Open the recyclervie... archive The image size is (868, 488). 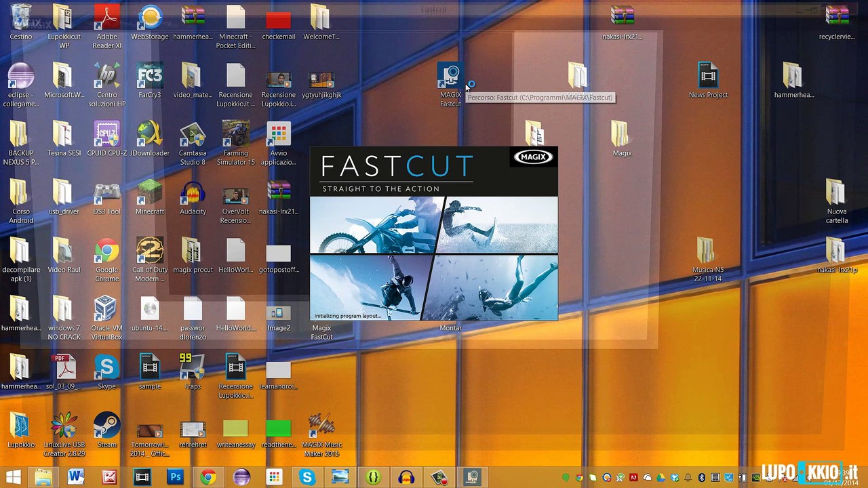[837, 22]
